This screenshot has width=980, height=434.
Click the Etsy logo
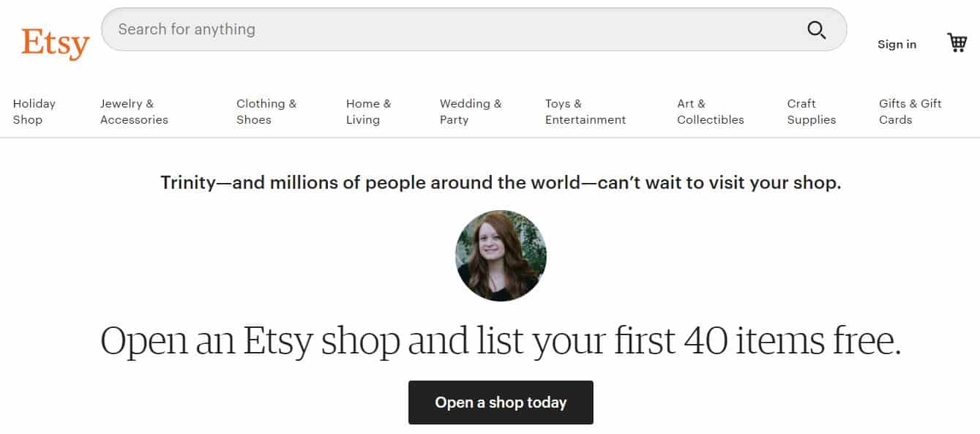[x=55, y=44]
